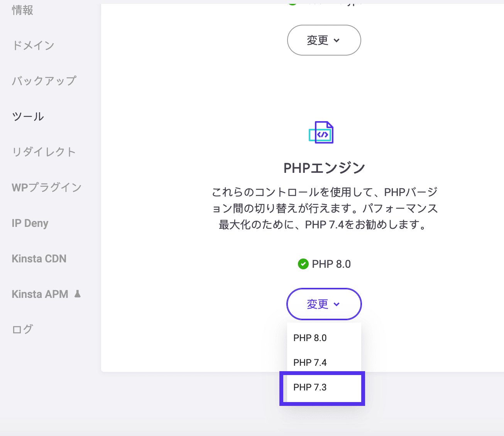Click the flask icon next to Kinsta APM

(x=77, y=294)
